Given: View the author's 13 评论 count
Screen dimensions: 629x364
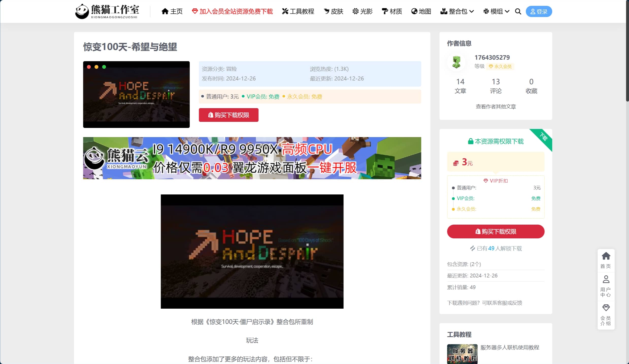Looking at the screenshot, I should pos(496,86).
